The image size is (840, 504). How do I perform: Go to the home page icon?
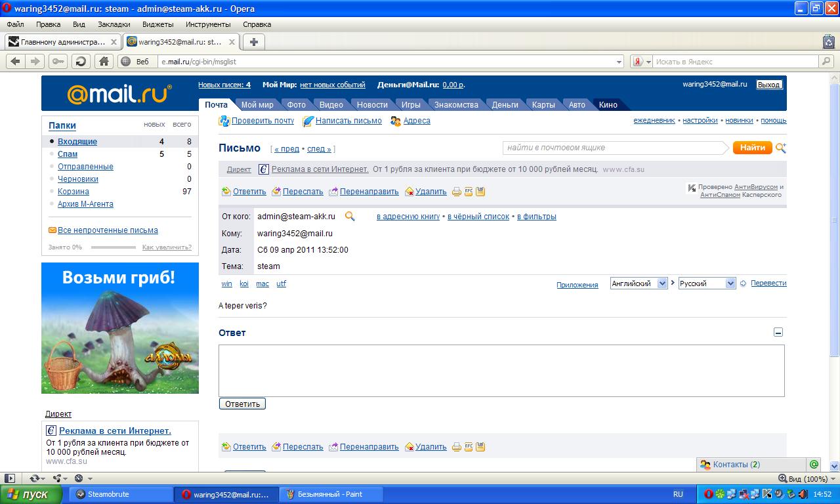pos(103,62)
